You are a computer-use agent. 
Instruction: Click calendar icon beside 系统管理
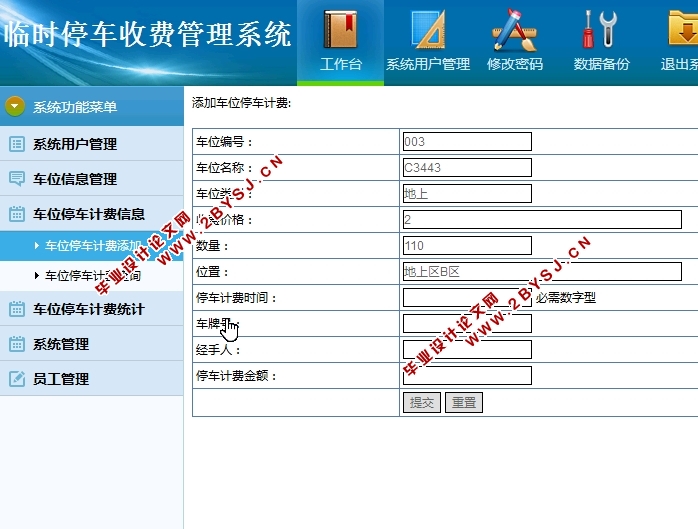17,344
